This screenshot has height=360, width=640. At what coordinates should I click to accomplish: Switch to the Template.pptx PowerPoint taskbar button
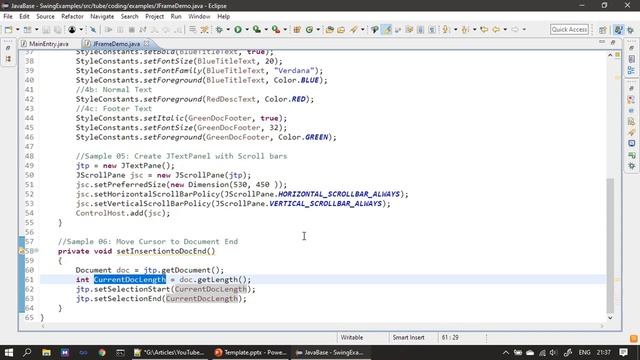tap(251, 352)
